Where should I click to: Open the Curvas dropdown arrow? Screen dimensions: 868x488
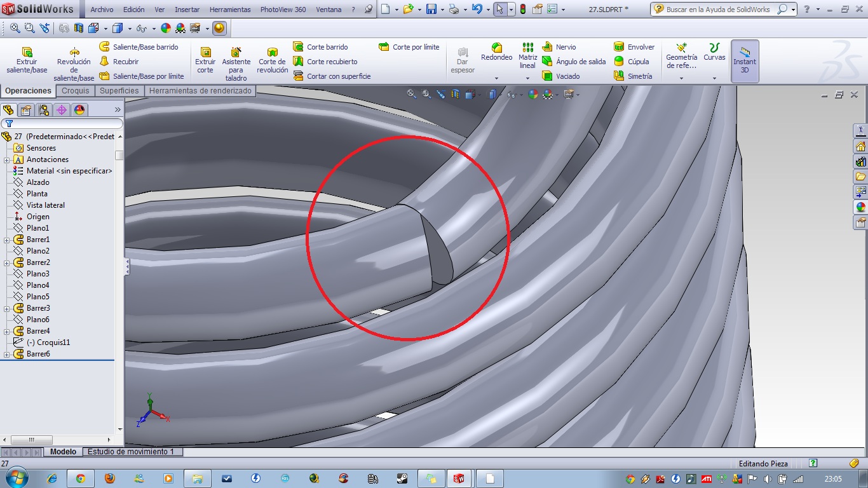tap(714, 78)
